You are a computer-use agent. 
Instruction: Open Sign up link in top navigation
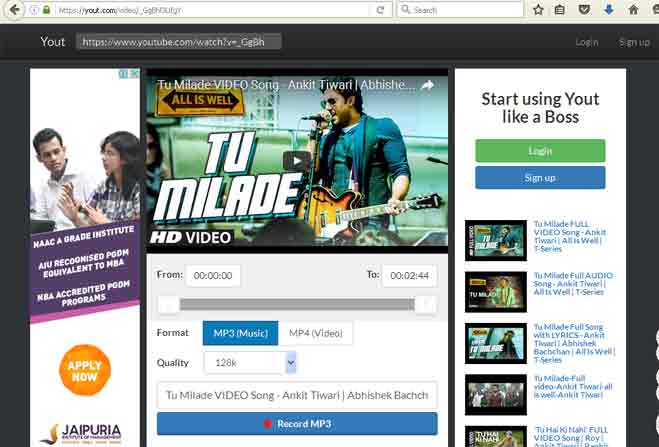(x=634, y=42)
